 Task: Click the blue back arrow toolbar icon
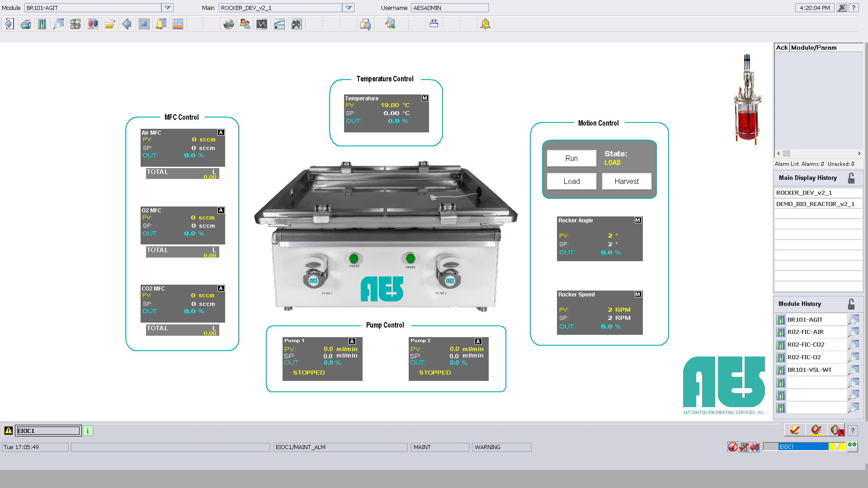pos(127,24)
